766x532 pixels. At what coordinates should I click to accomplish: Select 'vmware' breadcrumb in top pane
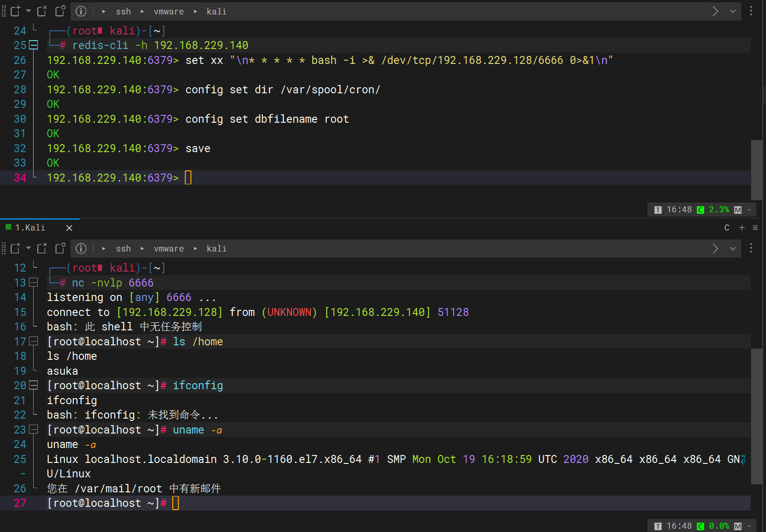click(x=169, y=12)
